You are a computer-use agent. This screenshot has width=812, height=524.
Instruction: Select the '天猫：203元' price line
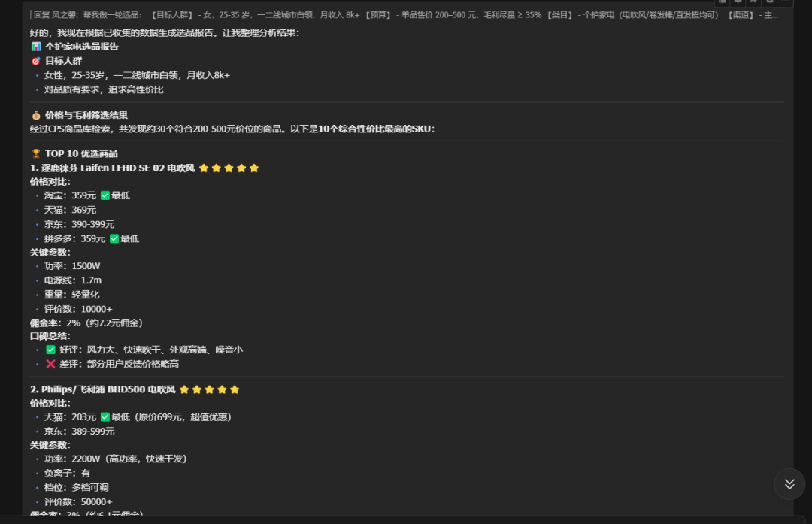(x=138, y=416)
